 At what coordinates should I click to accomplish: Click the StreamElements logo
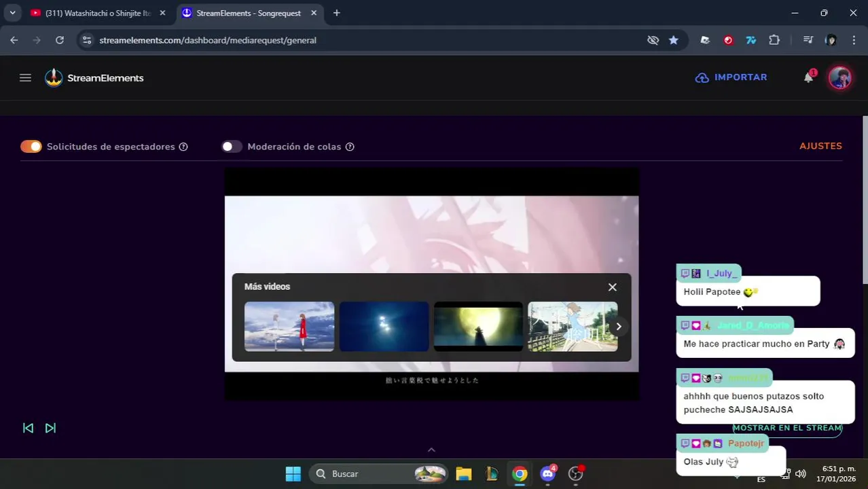[x=94, y=78]
